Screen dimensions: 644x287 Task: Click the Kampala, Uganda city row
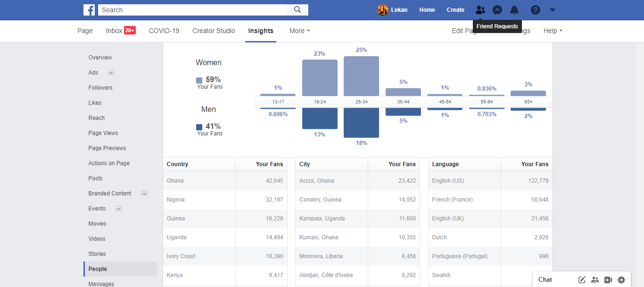coord(357,219)
